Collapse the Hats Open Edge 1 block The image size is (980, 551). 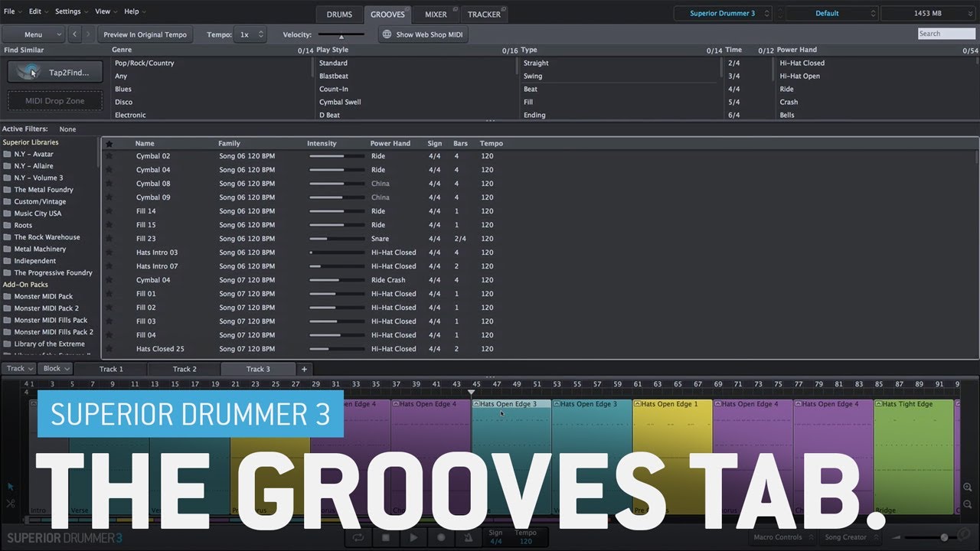(637, 404)
